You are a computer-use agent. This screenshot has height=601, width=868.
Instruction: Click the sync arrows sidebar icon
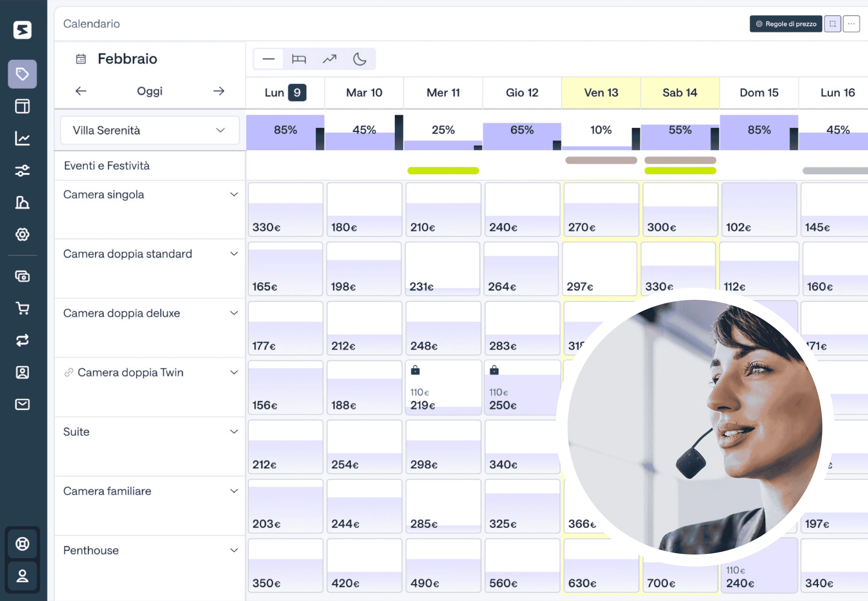22,340
